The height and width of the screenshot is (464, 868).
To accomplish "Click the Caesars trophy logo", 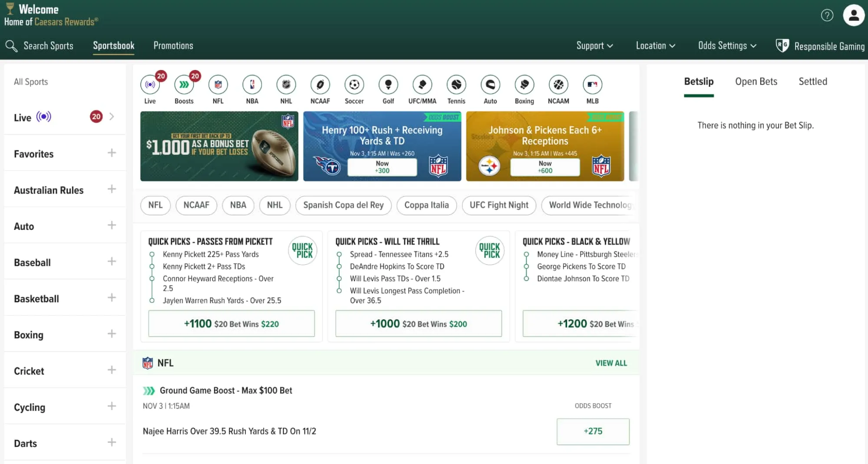I will point(10,9).
